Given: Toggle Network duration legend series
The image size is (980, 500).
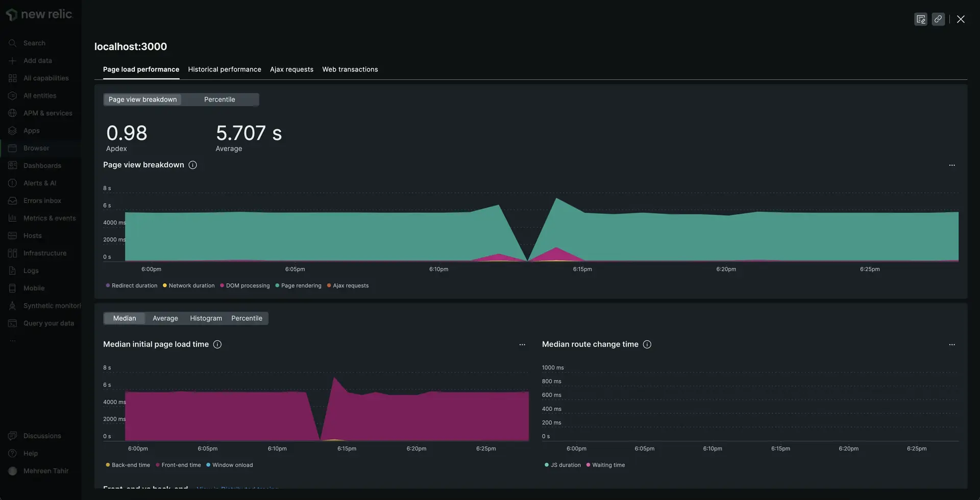Looking at the screenshot, I should 189,286.
